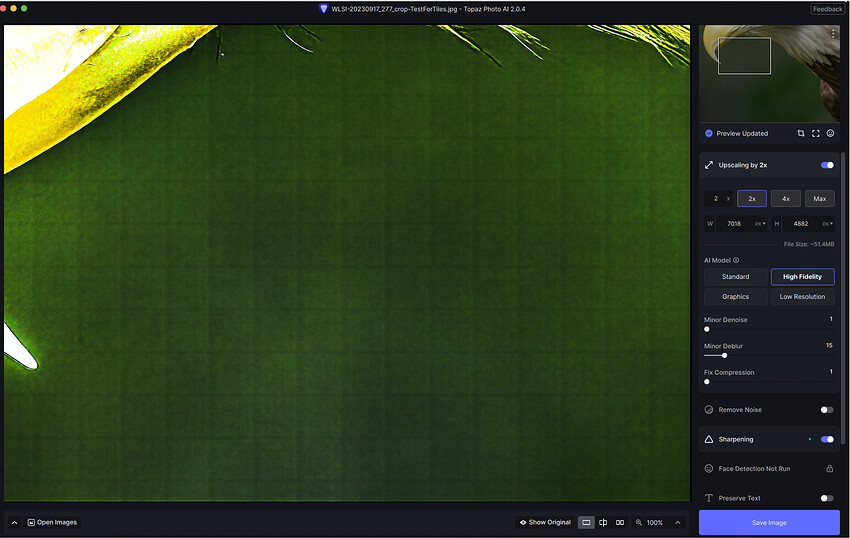Toggle the Upscaling switch off

point(827,165)
